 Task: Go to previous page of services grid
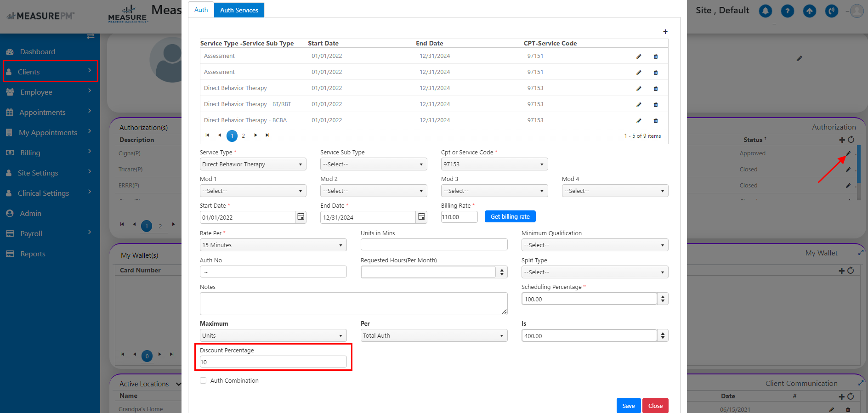pos(220,135)
